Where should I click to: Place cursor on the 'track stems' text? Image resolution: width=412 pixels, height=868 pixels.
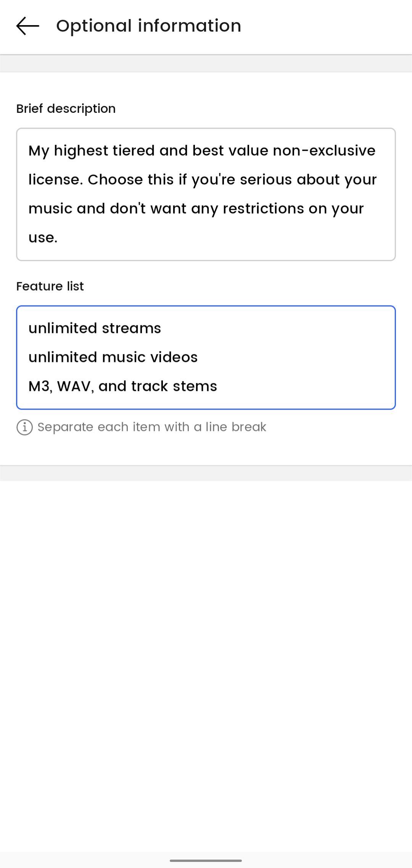[174, 386]
